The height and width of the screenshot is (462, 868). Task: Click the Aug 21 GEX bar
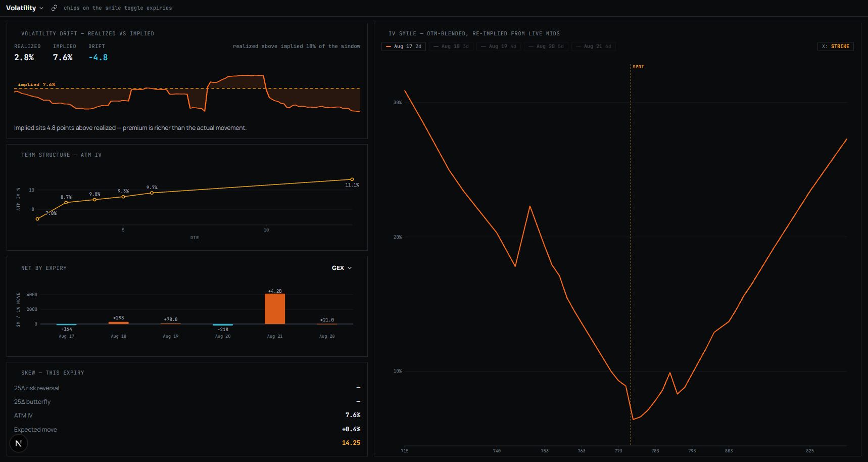[x=275, y=309]
